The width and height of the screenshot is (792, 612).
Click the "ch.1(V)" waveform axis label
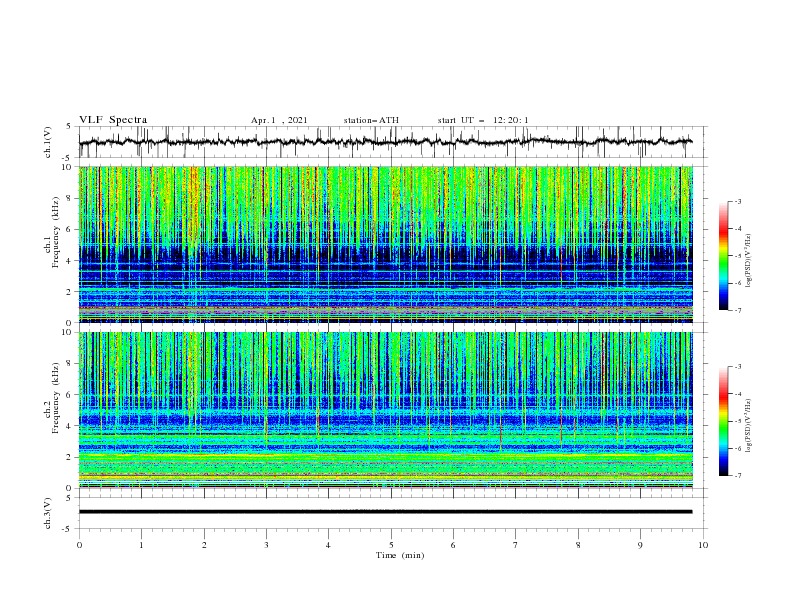coord(48,142)
